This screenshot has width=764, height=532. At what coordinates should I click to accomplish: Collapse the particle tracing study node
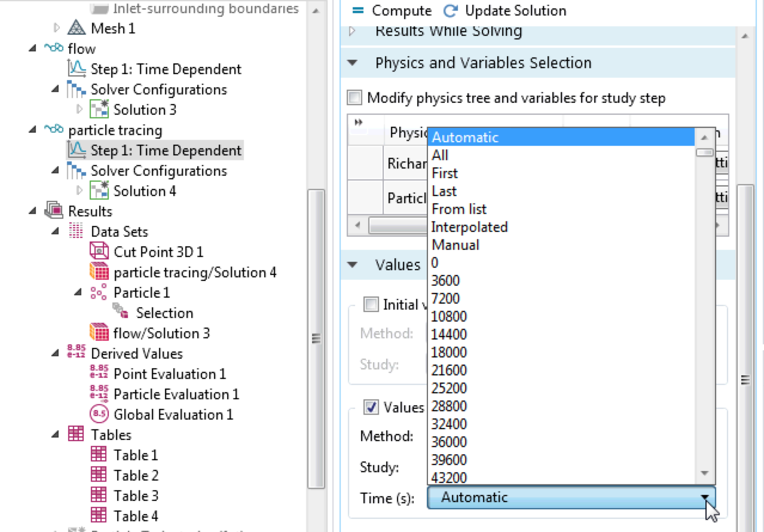point(32,130)
